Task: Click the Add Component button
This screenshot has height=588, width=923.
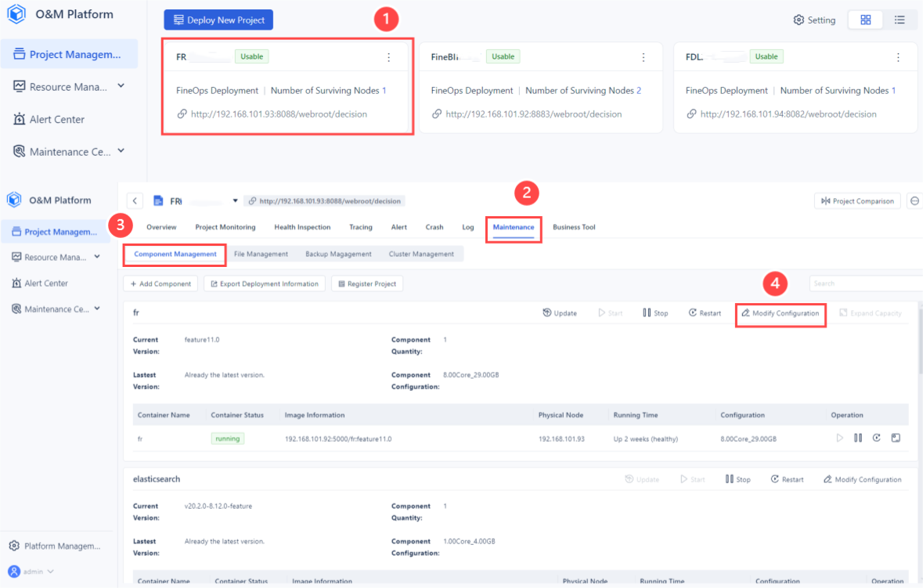Action: click(160, 283)
